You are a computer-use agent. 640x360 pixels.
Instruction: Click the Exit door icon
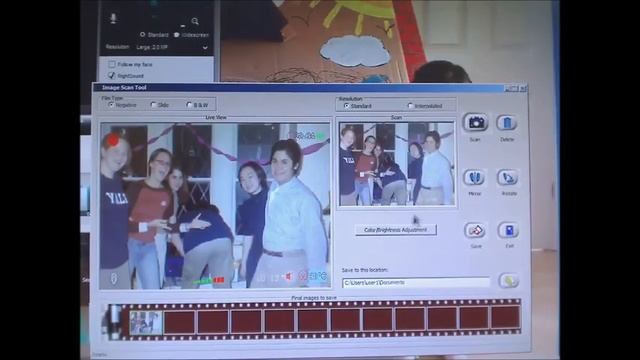[509, 231]
